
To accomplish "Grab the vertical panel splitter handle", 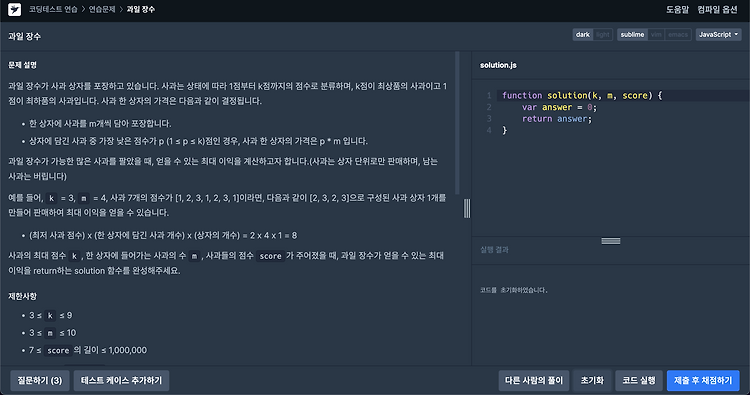I will pyautogui.click(x=467, y=208).
